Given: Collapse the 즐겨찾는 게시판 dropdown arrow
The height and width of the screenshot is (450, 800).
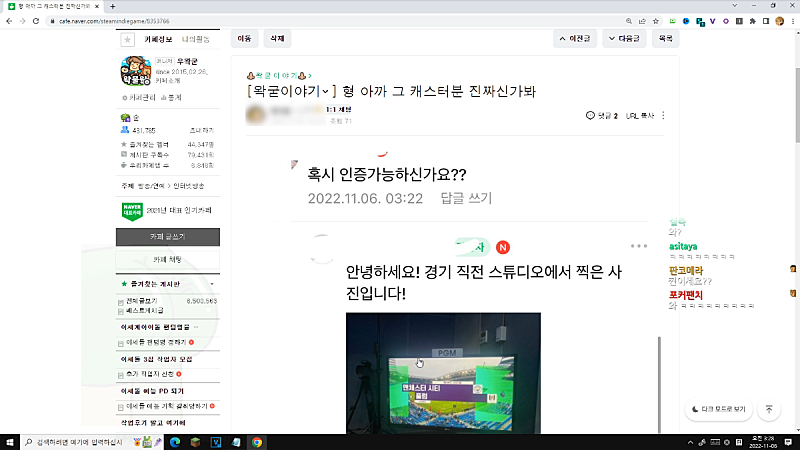Looking at the screenshot, I should pos(212,284).
